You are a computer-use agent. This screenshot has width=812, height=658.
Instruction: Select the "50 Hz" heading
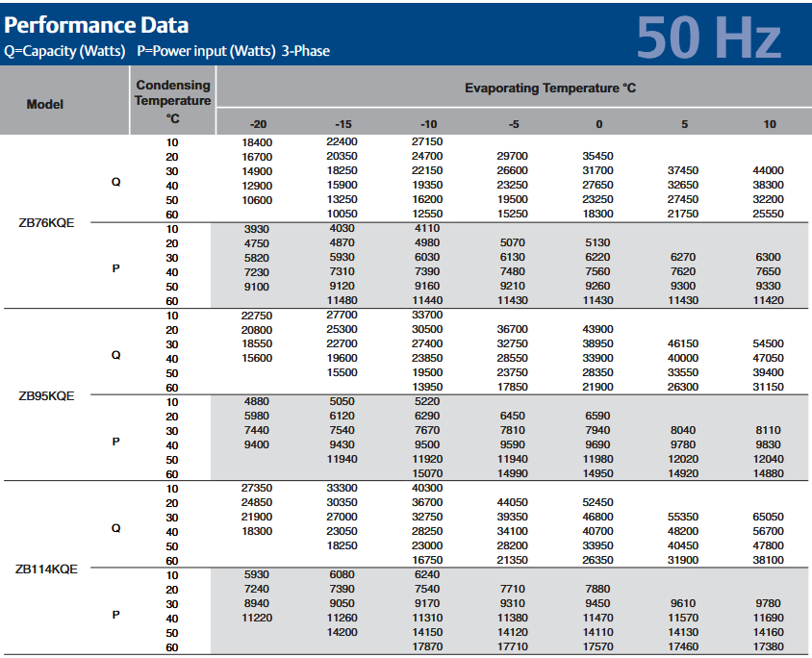(708, 38)
